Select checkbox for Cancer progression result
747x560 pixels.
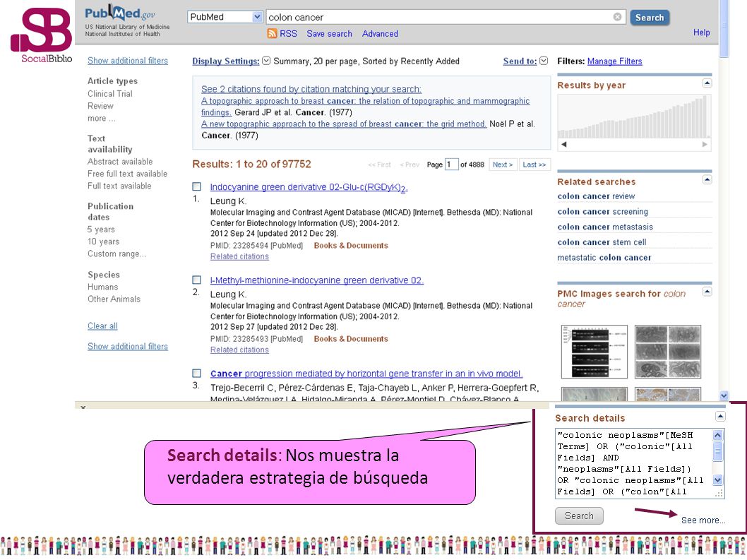click(x=196, y=373)
